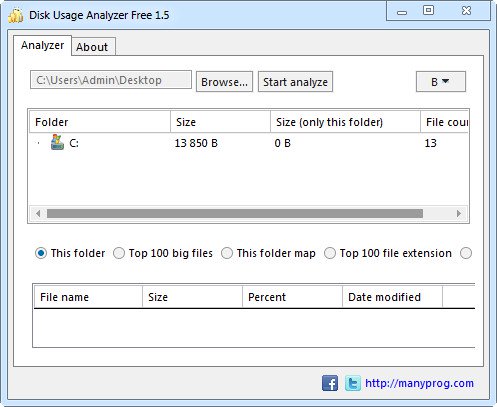This screenshot has height=407, width=497.
Task: Open the Facebook icon link
Action: pos(330,383)
